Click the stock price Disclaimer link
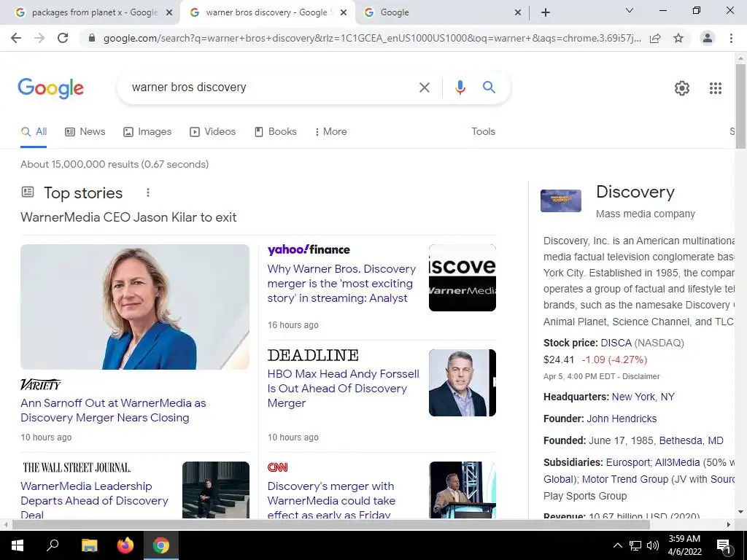Image resolution: width=747 pixels, height=560 pixels. (640, 376)
